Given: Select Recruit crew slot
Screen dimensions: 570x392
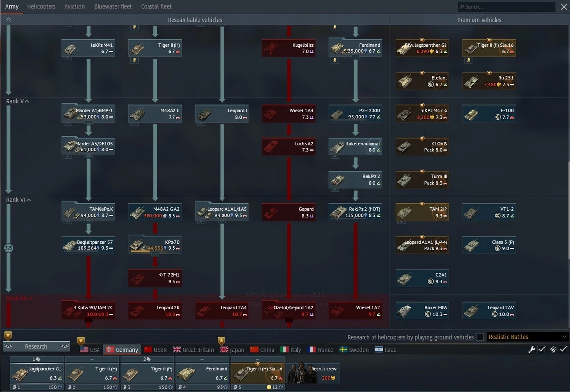Looking at the screenshot, I should click(313, 373).
